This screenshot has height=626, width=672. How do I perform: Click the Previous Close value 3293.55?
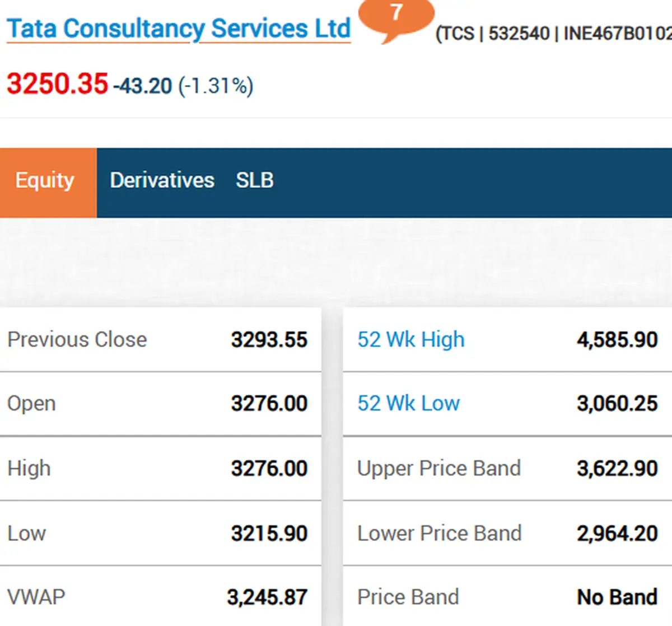point(269,340)
